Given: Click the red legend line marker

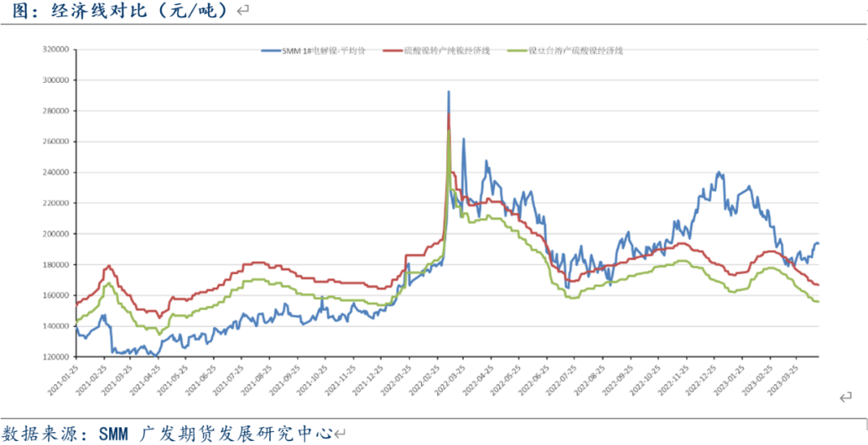Looking at the screenshot, I should 391,51.
